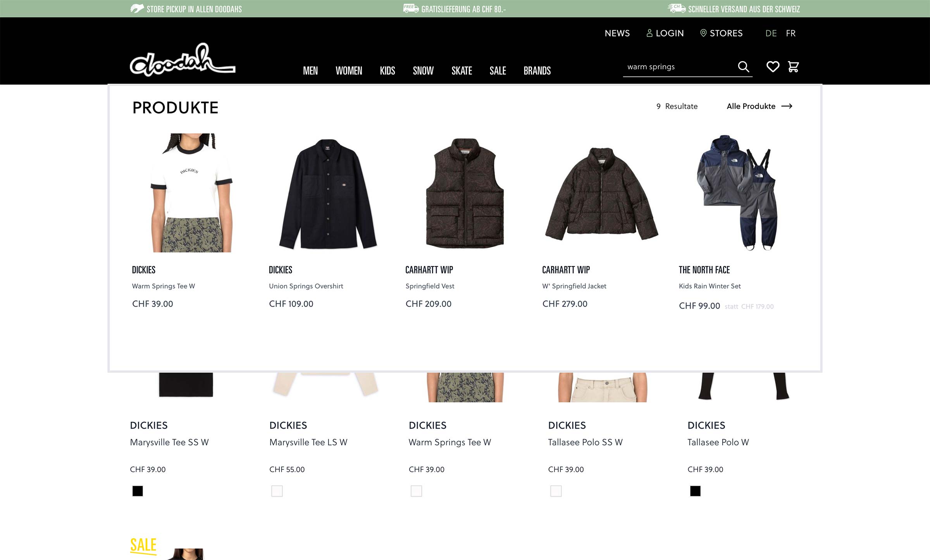Click the Stores location pin icon
The height and width of the screenshot is (560, 930).
(703, 33)
